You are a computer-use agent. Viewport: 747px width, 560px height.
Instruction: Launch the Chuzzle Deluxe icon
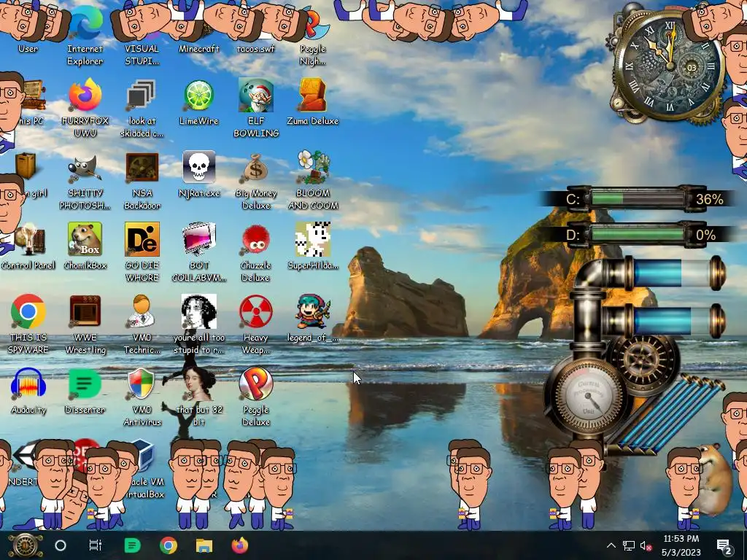pos(256,239)
